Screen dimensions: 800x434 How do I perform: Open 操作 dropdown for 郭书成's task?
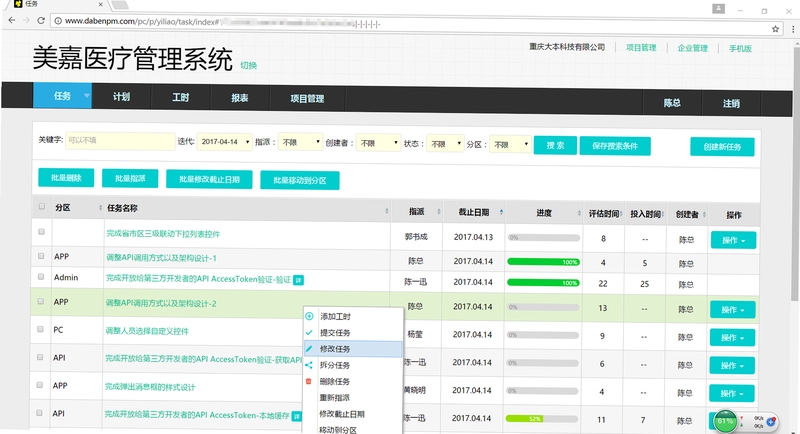tap(733, 240)
